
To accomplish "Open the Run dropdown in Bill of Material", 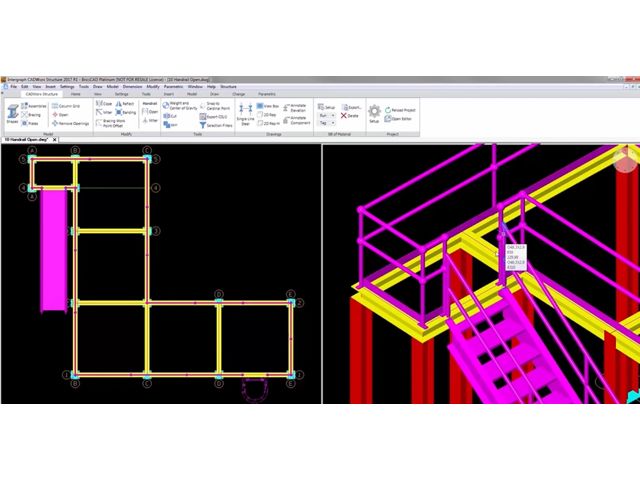I will click(x=326, y=114).
